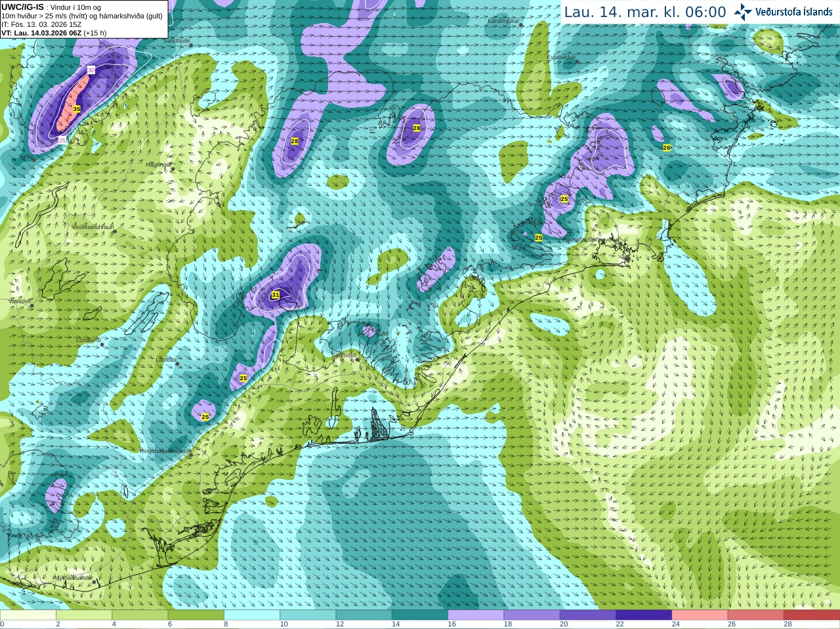Viewport: 840px width, 629px height.
Task: Click the Kárahnjúkar station label
Action: [x=503, y=21]
